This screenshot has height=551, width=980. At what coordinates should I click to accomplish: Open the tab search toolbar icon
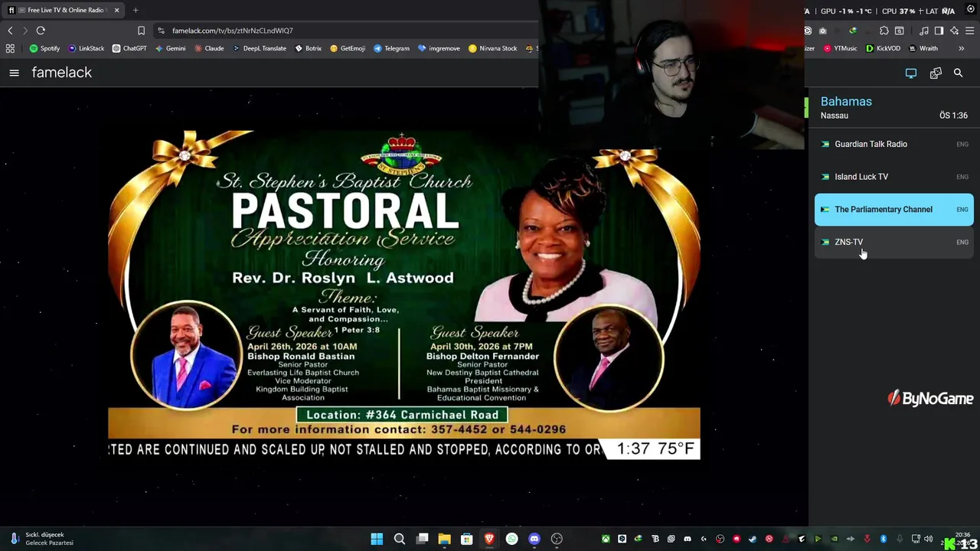coord(900,31)
